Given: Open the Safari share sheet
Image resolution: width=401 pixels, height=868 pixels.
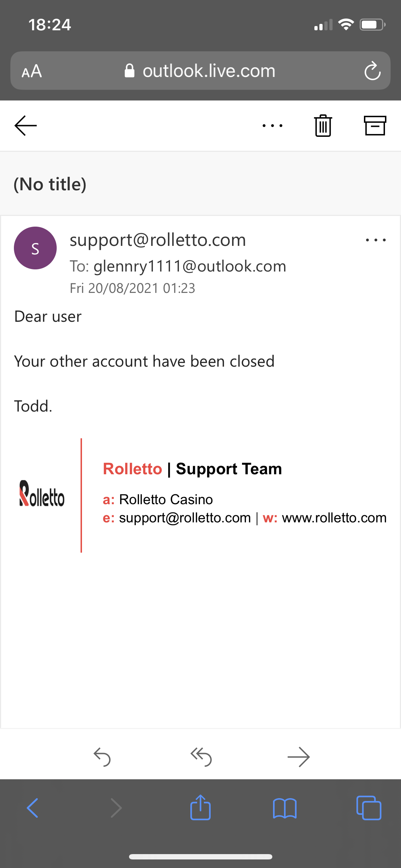Looking at the screenshot, I should (x=200, y=808).
